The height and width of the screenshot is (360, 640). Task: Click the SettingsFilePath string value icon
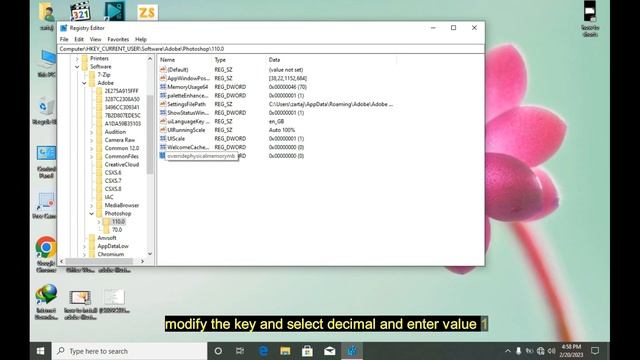click(x=163, y=104)
